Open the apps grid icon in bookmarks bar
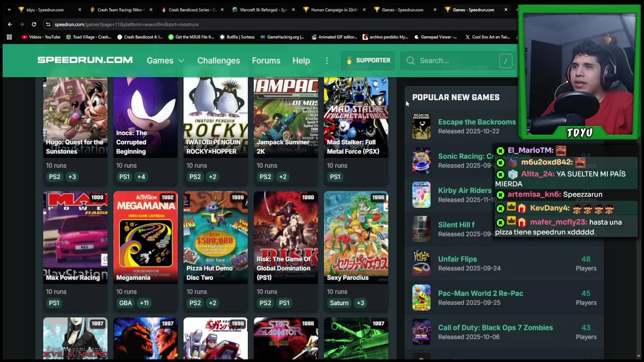The image size is (644, 362). [x=9, y=37]
